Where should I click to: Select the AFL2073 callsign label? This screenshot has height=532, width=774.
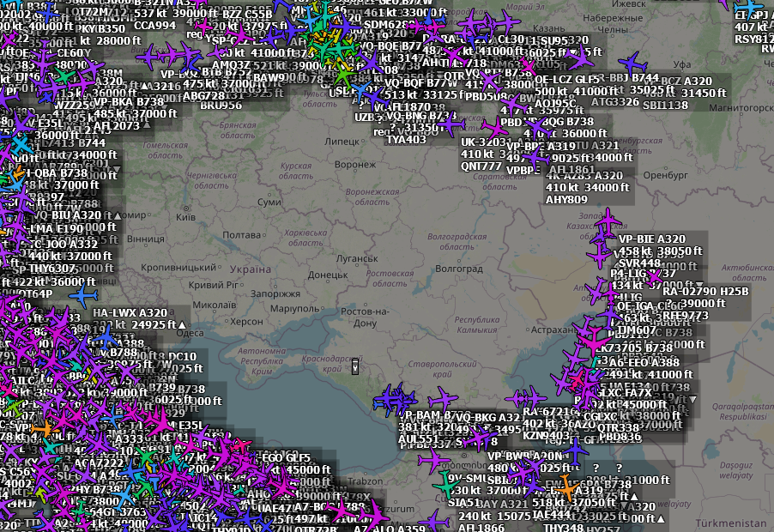click(x=117, y=126)
